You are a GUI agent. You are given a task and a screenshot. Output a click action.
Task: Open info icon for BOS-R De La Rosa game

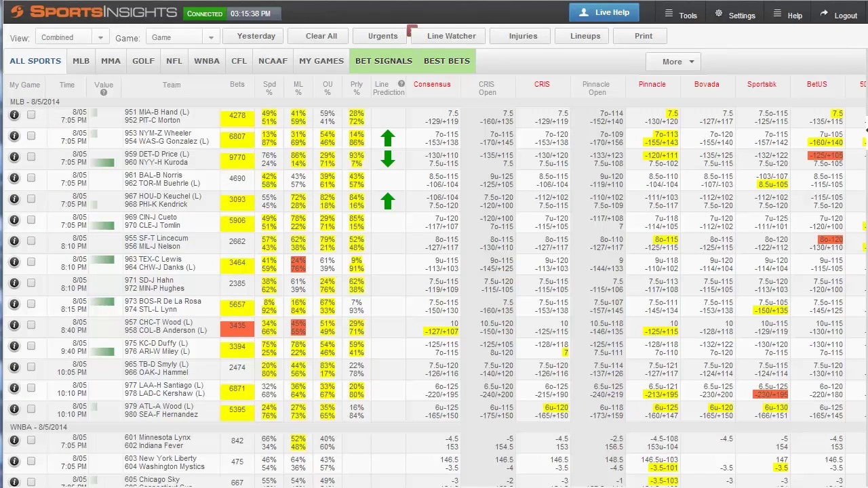tap(14, 304)
